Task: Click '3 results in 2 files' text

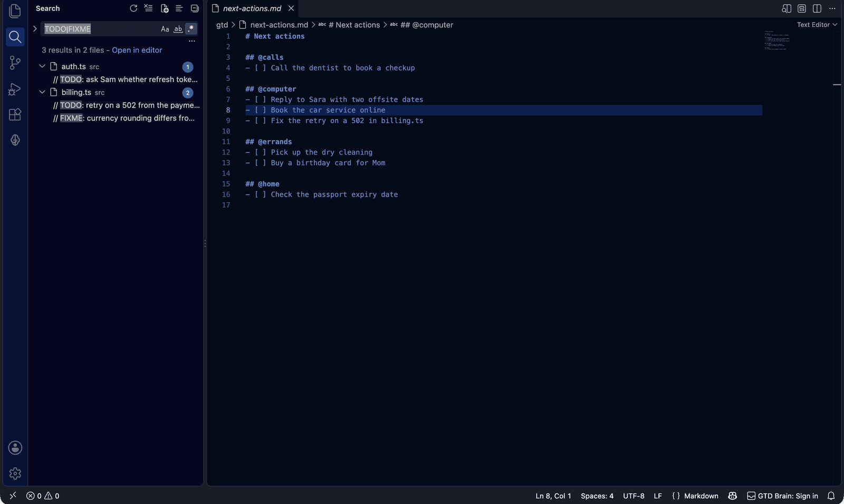Action: point(73,50)
